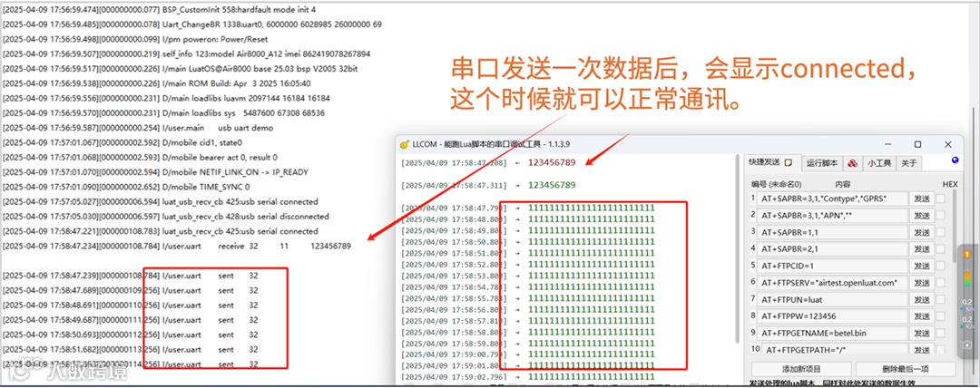
Task: Toggle HEX checkbox for AT+FTPGETNAME=betel.bin row
Action: pos(941,334)
